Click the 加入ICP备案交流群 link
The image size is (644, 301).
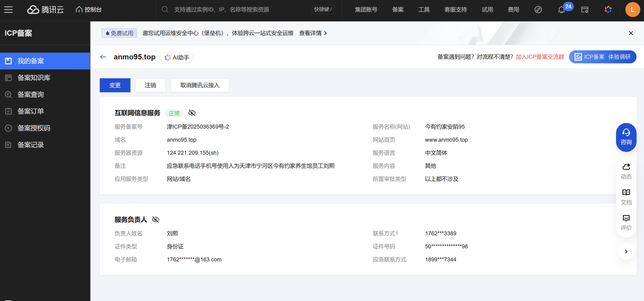540,57
